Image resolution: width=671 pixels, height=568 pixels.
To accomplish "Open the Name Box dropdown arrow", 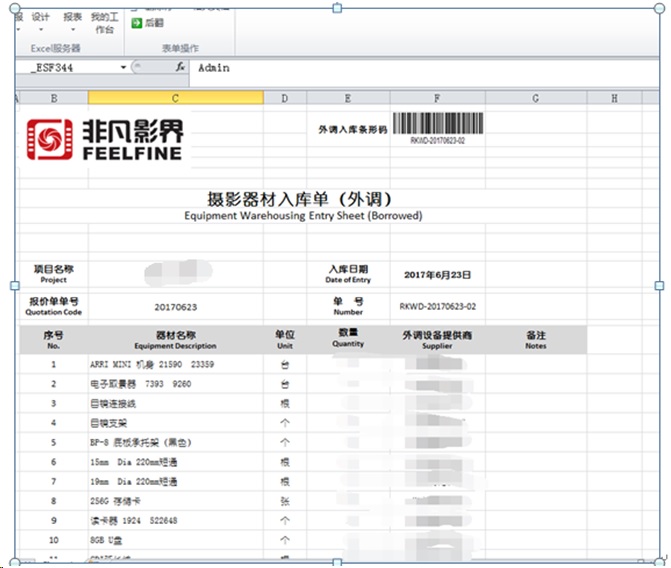I will (124, 67).
